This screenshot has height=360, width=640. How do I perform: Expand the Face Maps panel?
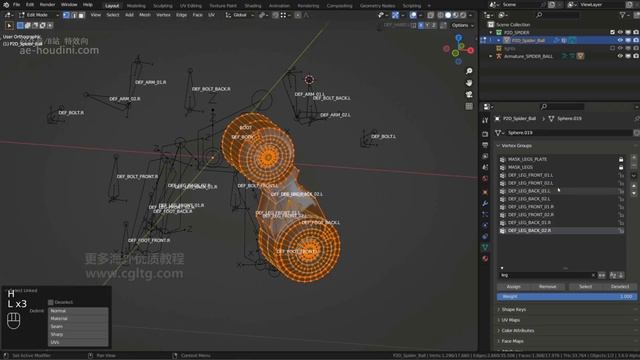tap(512, 341)
